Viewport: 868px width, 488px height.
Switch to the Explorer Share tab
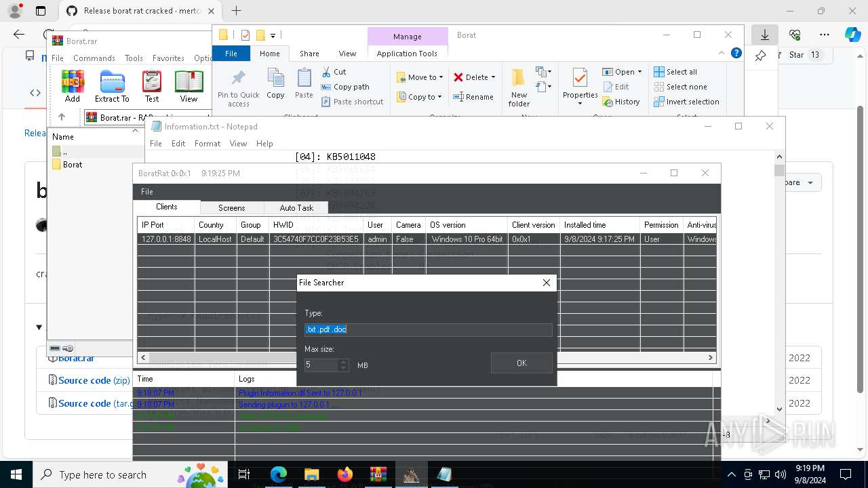(x=309, y=54)
